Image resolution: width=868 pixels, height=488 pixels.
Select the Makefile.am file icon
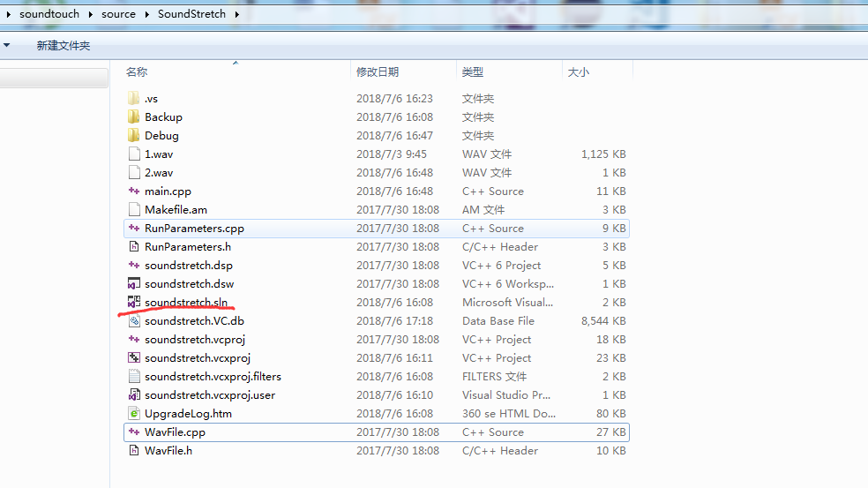134,210
